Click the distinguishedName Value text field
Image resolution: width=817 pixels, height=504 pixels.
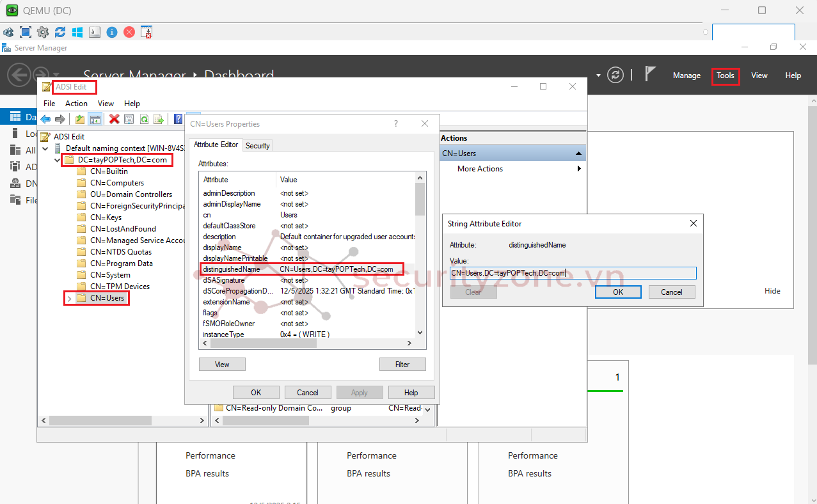573,273
